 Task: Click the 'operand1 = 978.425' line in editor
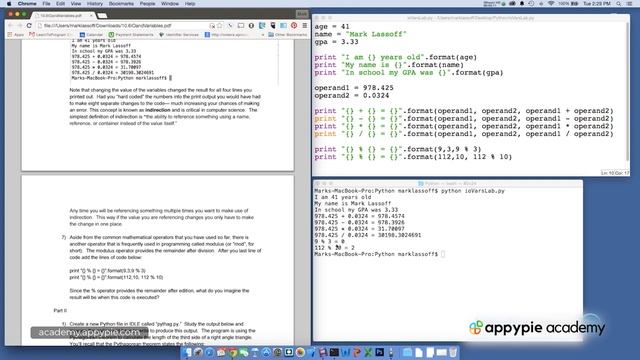point(354,88)
